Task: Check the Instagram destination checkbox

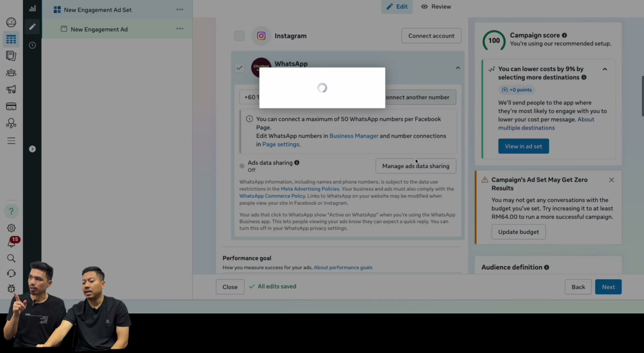Action: click(x=239, y=36)
